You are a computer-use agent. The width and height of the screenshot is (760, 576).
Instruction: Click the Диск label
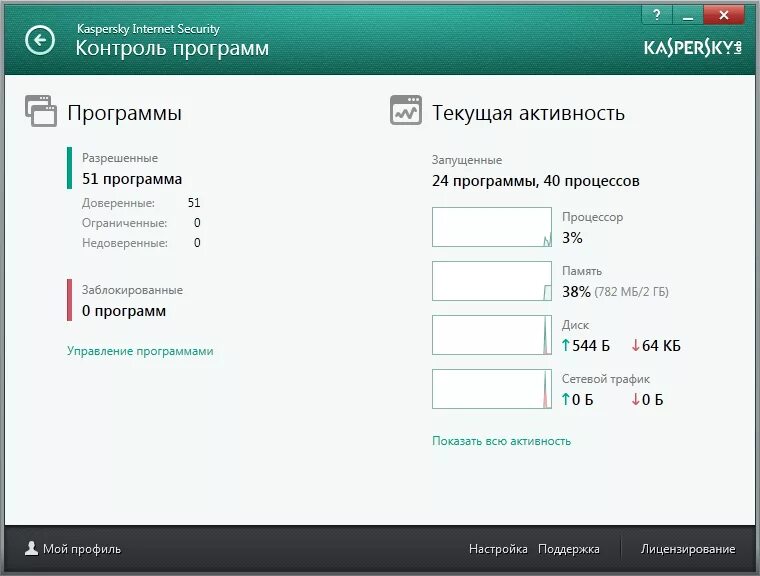575,325
